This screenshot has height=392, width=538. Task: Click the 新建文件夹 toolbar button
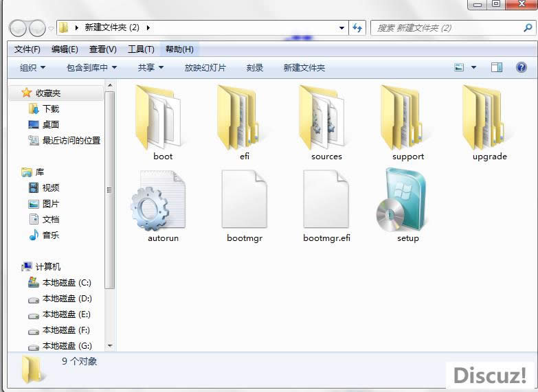pyautogui.click(x=304, y=67)
